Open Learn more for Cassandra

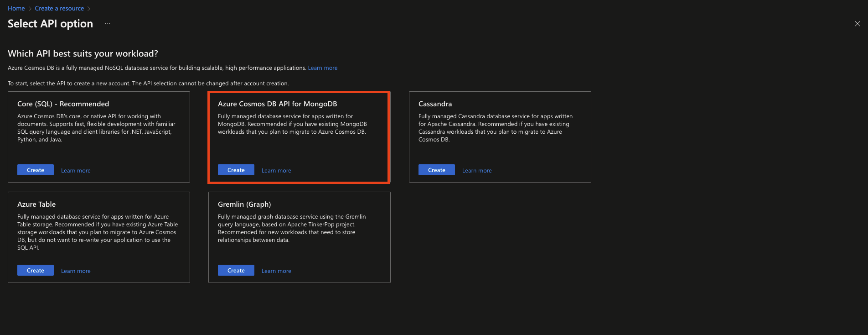477,171
